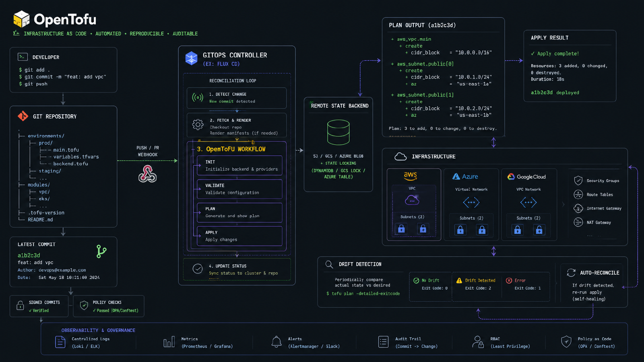
Task: Click the Remote State Backend database icon
Action: [x=339, y=132]
